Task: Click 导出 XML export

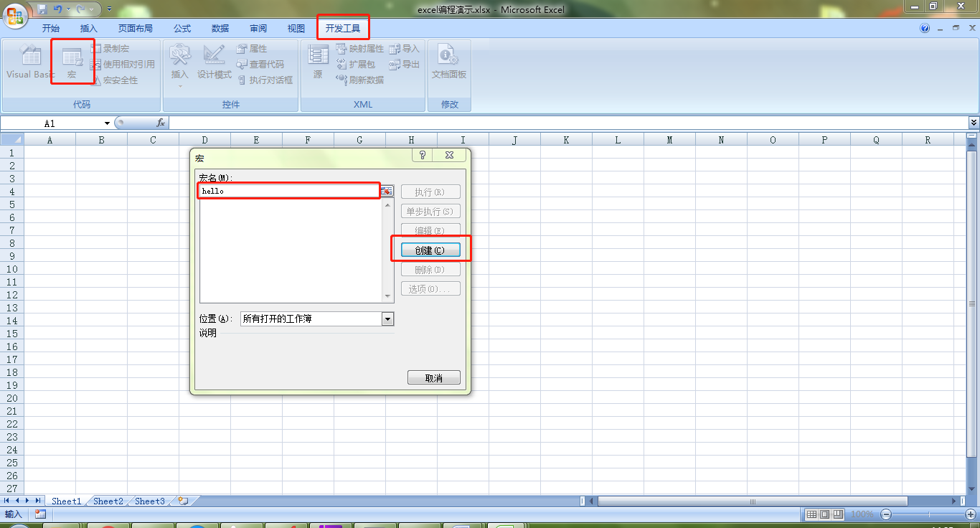Action: coord(405,65)
